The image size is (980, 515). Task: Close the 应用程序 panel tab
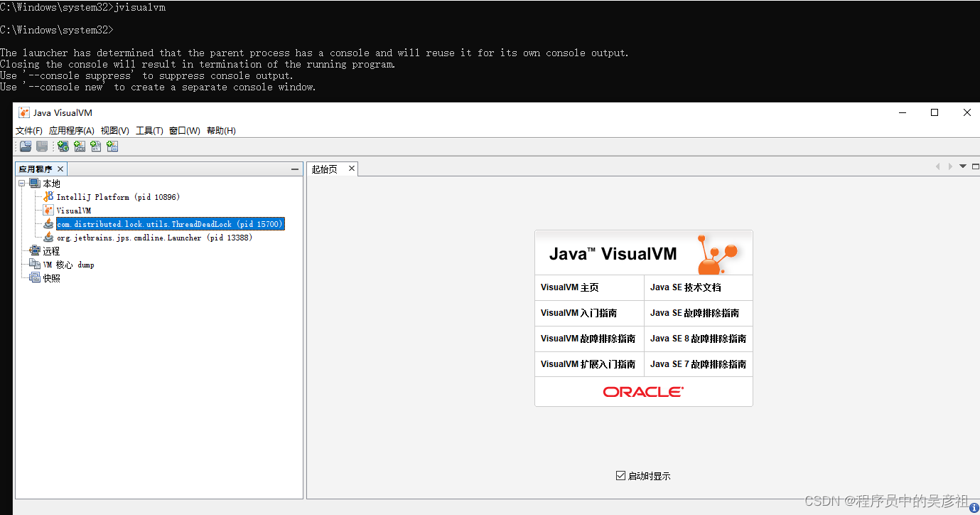tap(60, 169)
